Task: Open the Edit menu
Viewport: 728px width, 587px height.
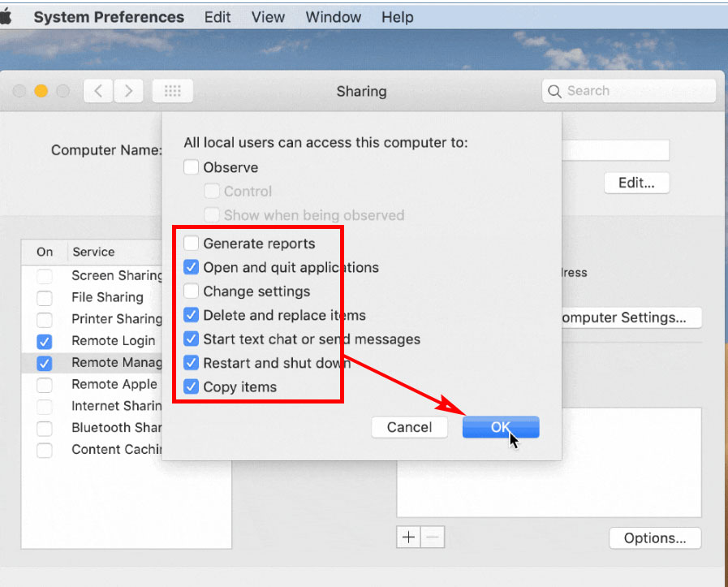Action: [x=218, y=17]
